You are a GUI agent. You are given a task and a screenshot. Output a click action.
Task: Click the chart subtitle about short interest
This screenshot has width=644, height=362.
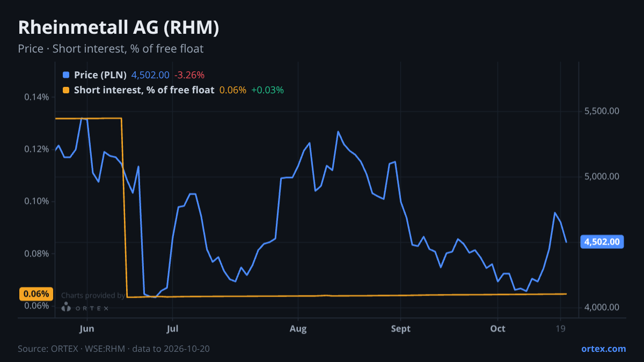coord(111,49)
